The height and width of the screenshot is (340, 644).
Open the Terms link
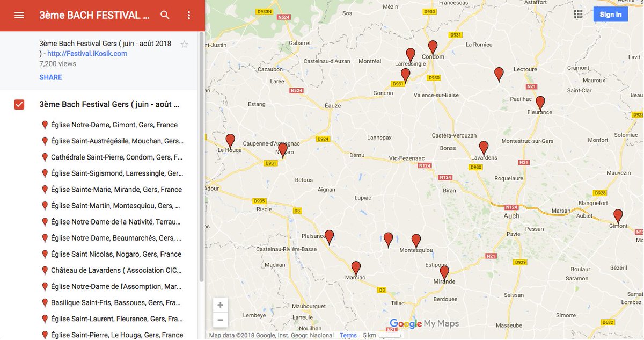348,336
